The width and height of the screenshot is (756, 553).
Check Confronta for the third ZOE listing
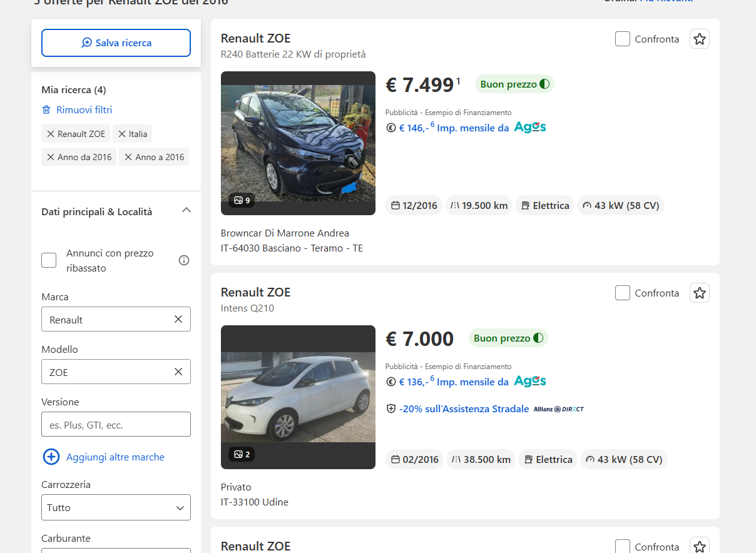(x=623, y=546)
